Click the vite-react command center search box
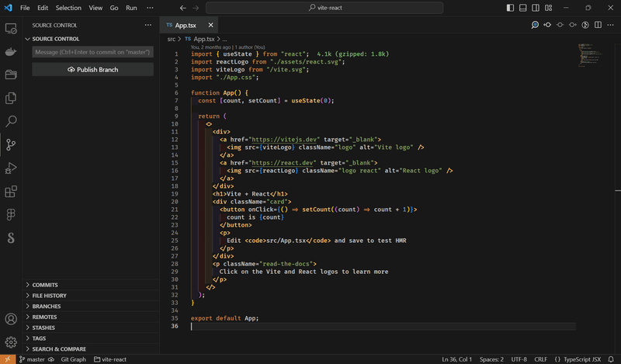 324,8
